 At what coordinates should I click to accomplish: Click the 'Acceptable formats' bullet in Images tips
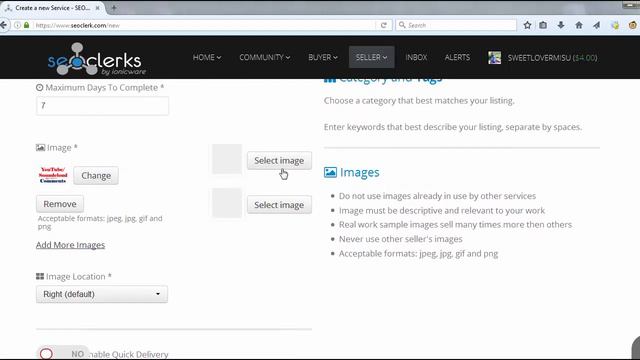[418, 253]
